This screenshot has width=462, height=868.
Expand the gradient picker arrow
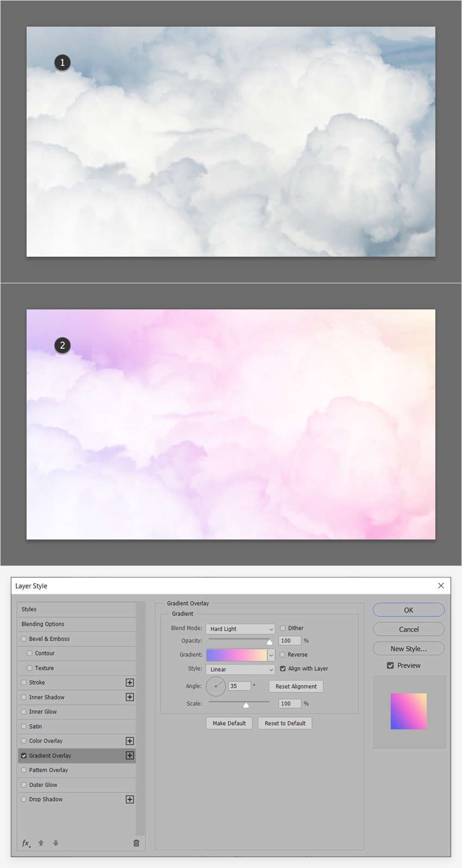pos(271,655)
